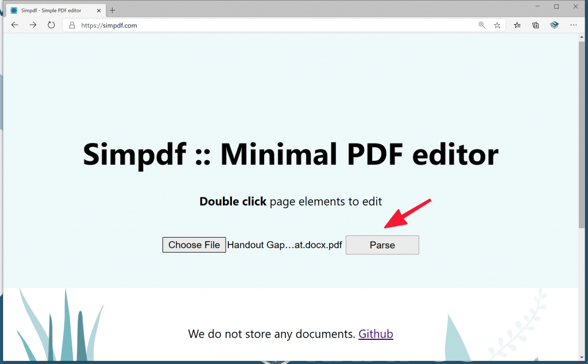Select the Simpdf - Simple PDF editor tab
The height and width of the screenshot is (364, 588).
[x=56, y=10]
